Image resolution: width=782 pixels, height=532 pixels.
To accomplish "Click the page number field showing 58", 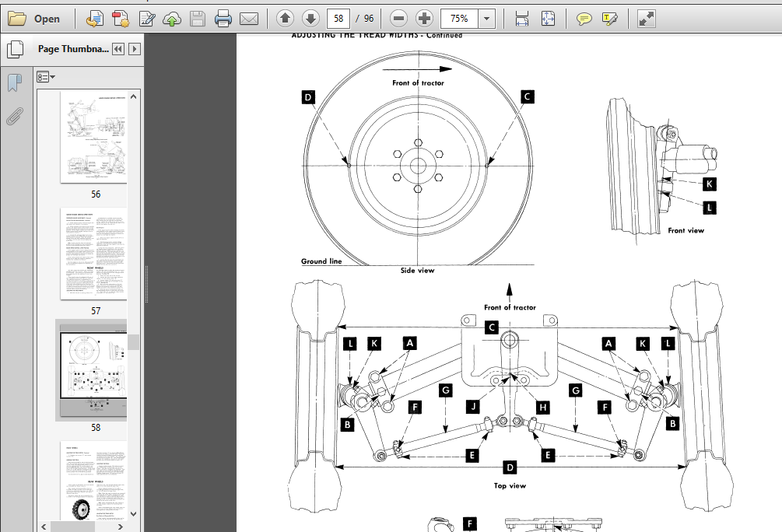I will click(338, 19).
